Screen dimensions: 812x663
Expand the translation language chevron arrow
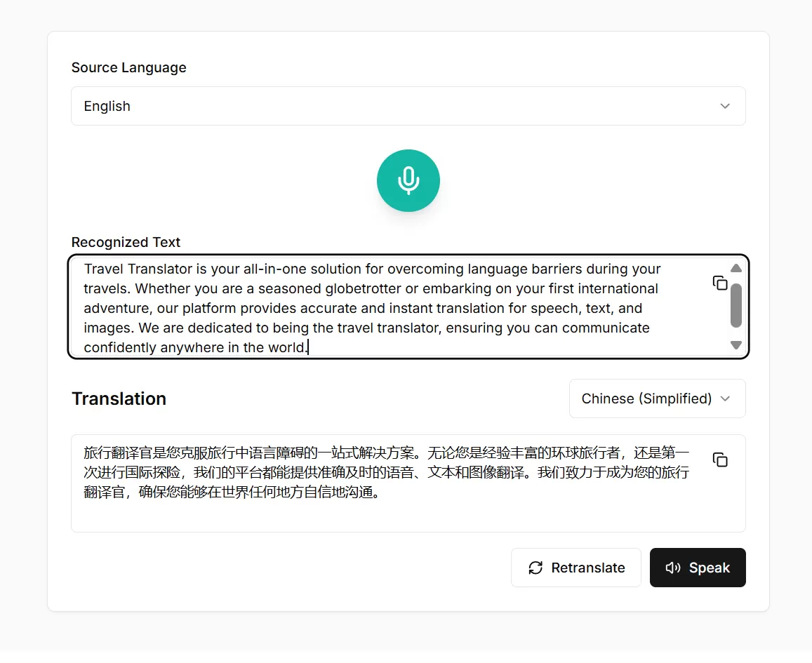pos(726,399)
